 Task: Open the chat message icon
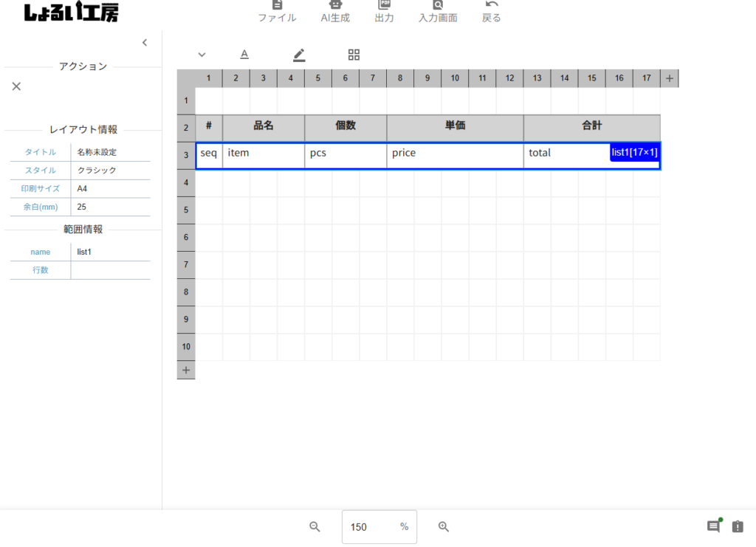(713, 526)
